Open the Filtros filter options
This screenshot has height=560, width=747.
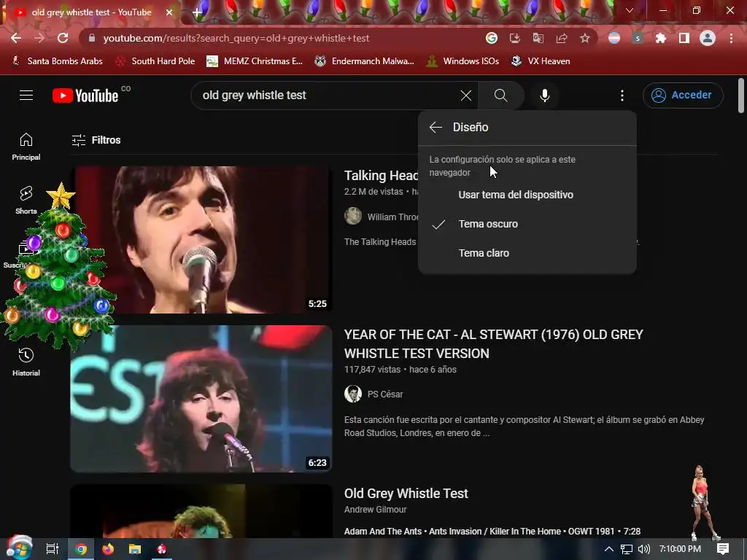coord(96,140)
